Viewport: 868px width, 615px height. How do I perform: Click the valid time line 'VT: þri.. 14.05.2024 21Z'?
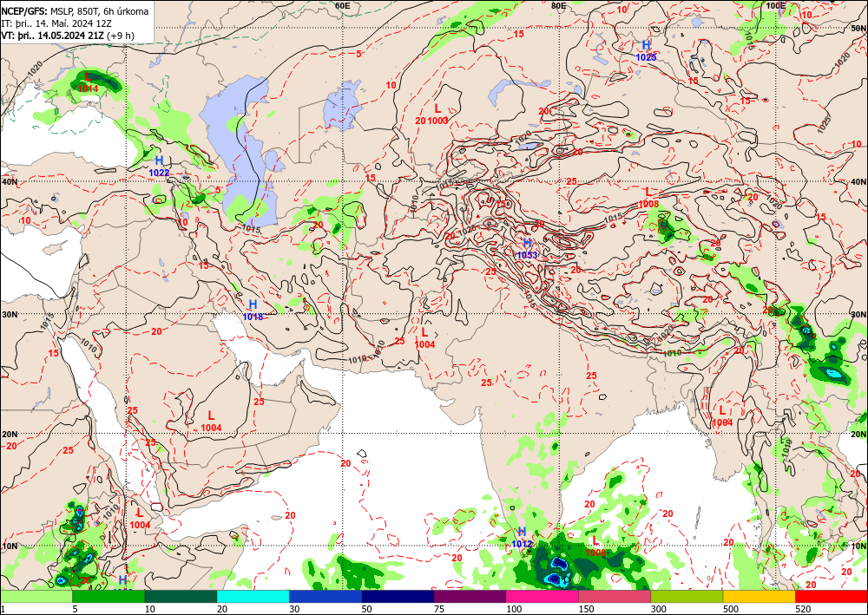53,36
